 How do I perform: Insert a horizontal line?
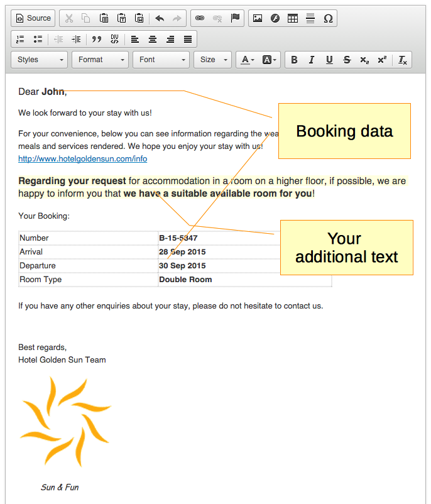click(310, 18)
